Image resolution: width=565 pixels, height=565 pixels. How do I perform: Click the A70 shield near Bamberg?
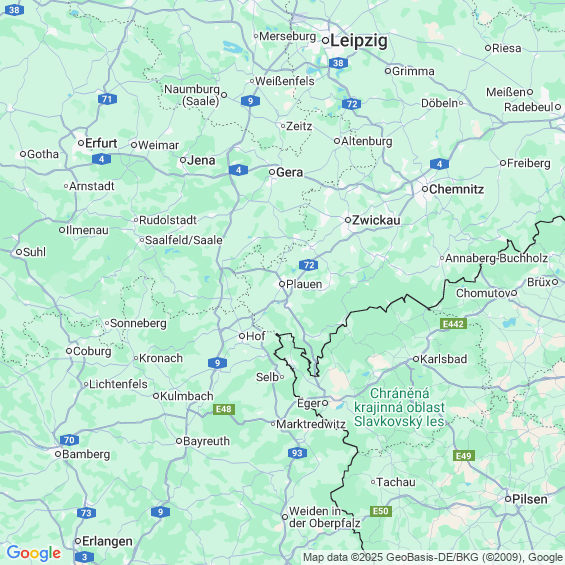click(x=69, y=440)
